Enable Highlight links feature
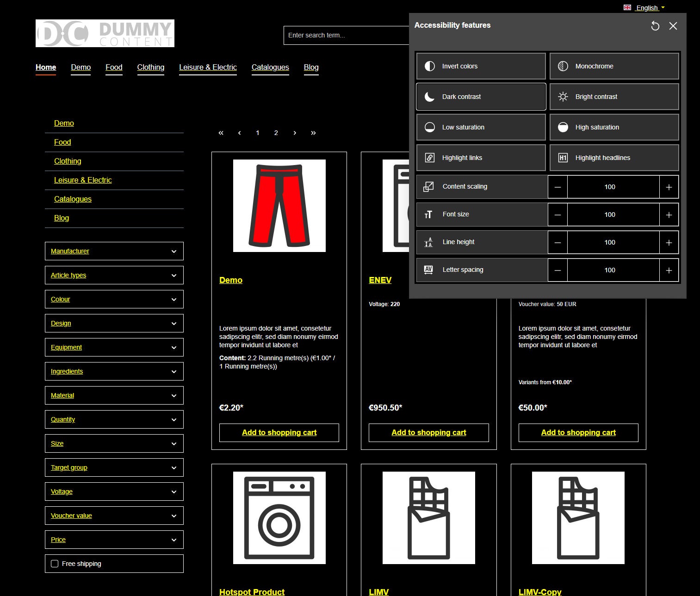 (481, 158)
